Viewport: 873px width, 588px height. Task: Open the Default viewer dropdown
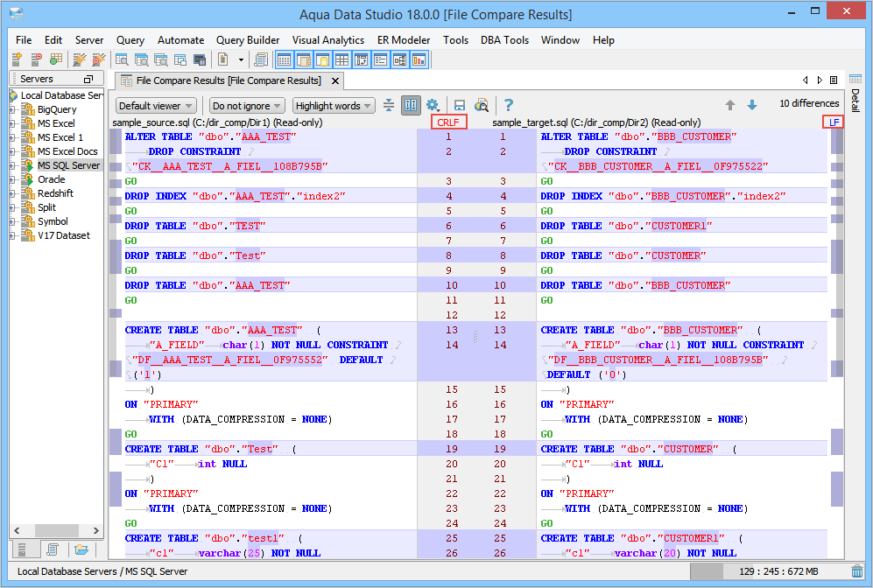[156, 106]
